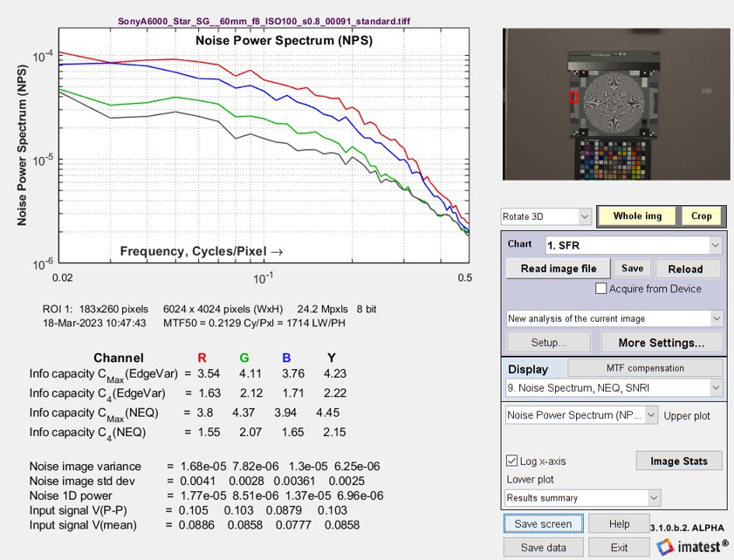Click the blue B channel column header

(x=286, y=358)
